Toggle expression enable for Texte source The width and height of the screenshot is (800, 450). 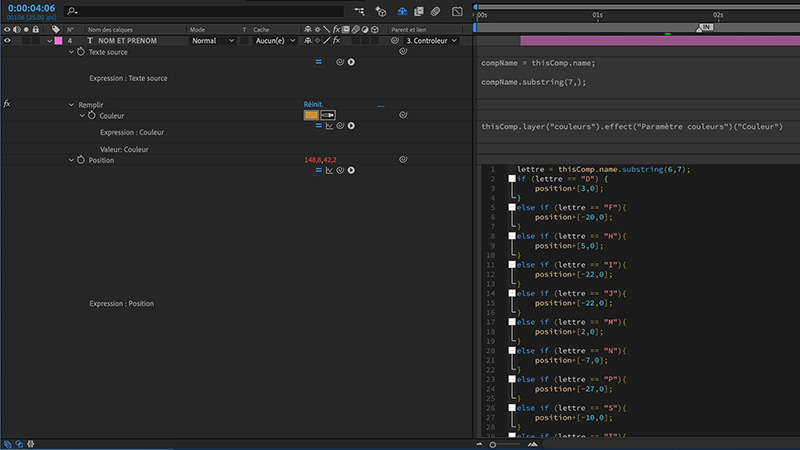tap(318, 62)
